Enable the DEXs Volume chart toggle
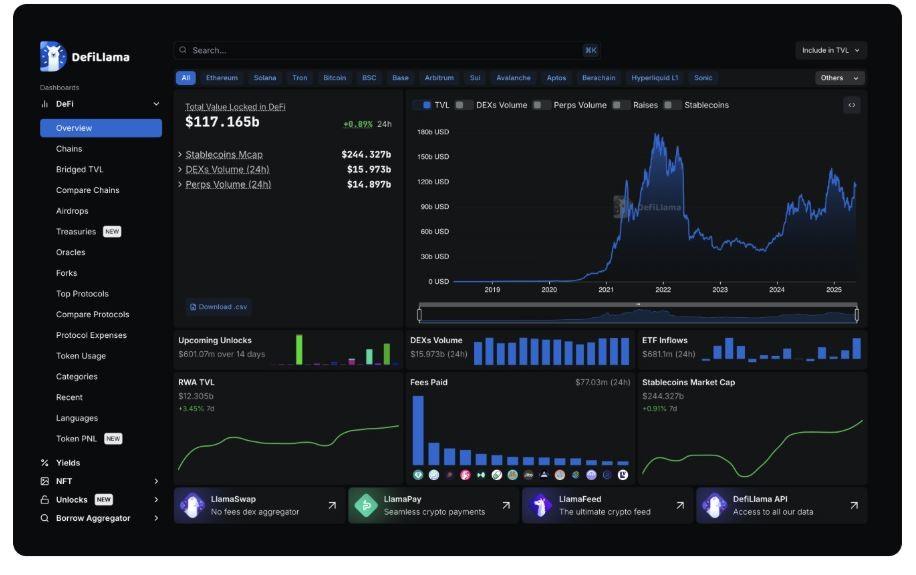 click(x=464, y=105)
